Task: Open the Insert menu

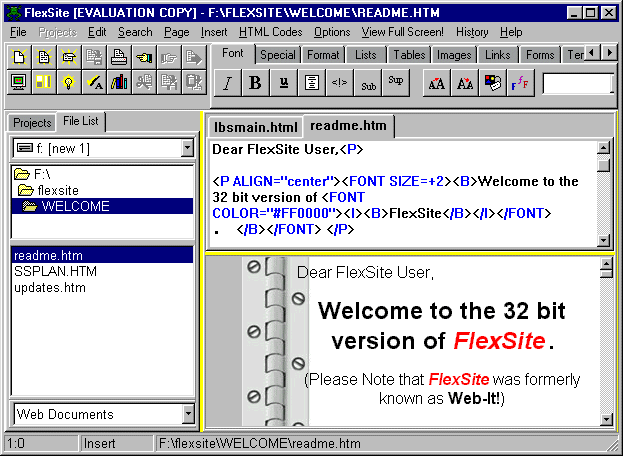Action: coord(214,32)
